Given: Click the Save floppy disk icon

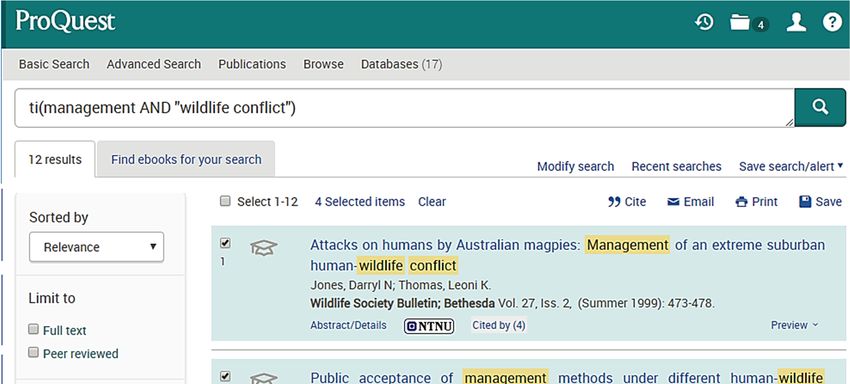Looking at the screenshot, I should [805, 202].
